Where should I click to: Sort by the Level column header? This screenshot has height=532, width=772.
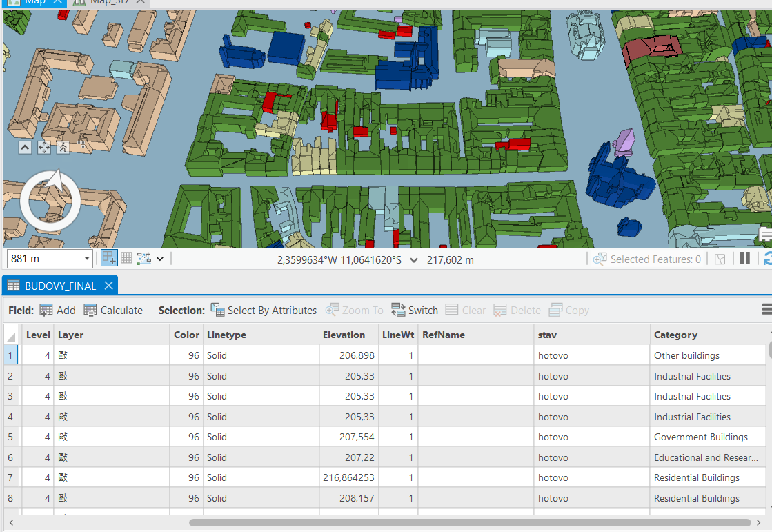(38, 335)
